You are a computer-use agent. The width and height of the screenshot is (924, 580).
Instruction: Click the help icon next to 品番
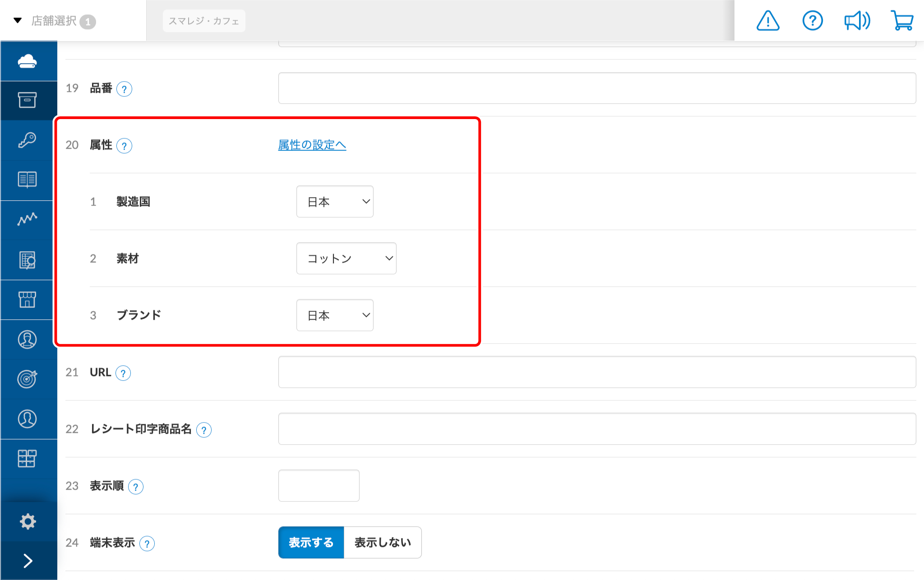125,88
